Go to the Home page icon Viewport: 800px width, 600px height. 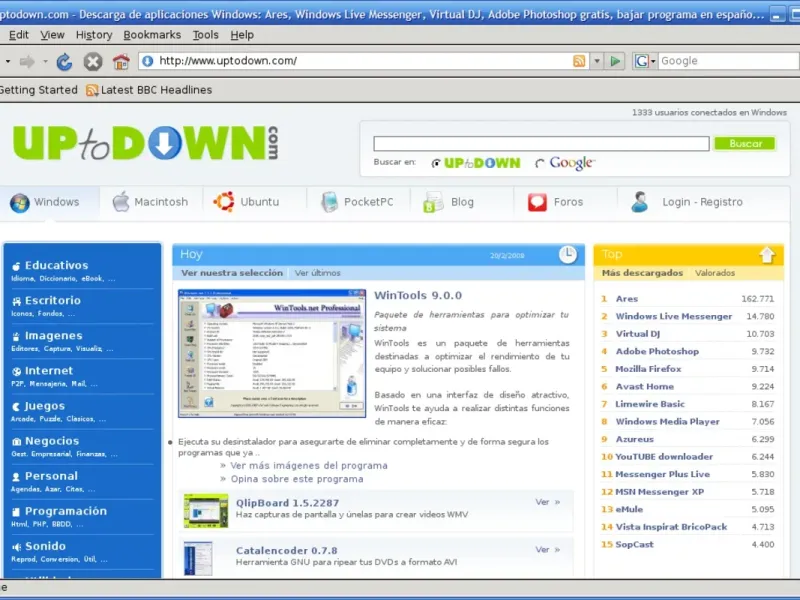[x=121, y=62]
